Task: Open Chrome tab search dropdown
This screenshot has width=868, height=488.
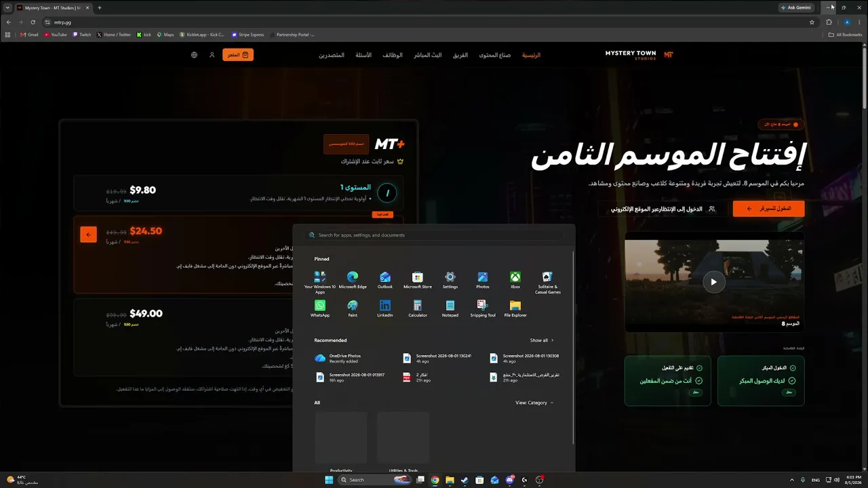Action: click(x=8, y=7)
